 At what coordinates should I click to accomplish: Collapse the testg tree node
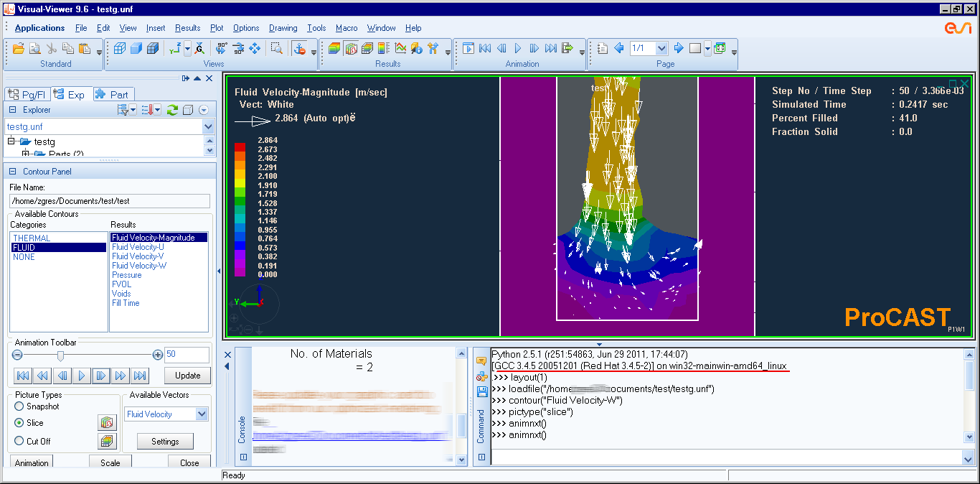click(x=11, y=141)
